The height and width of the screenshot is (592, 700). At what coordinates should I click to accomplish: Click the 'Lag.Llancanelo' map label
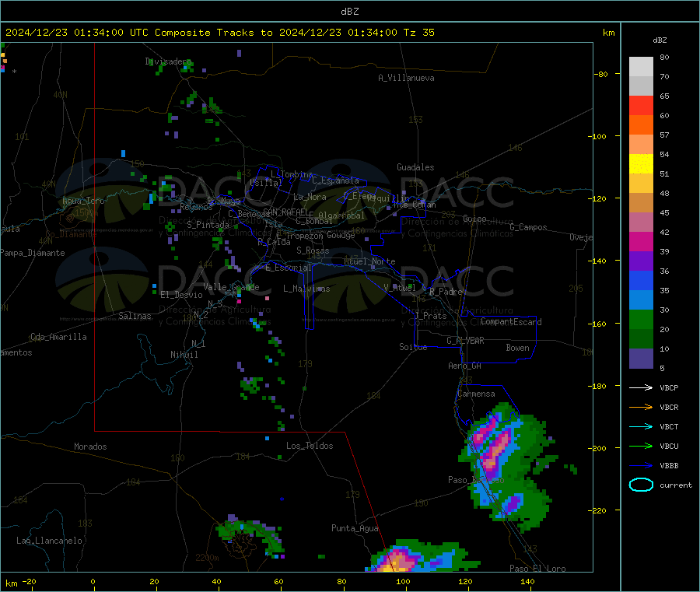50,541
